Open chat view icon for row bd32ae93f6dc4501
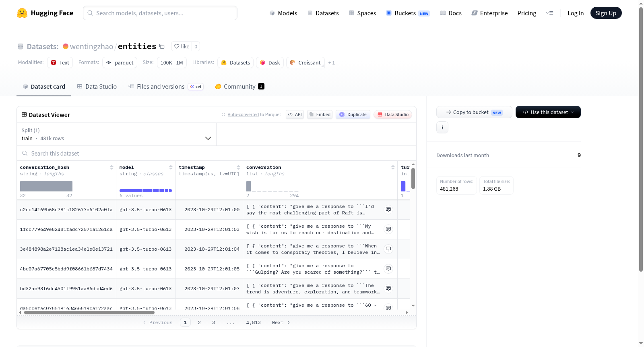This screenshot has height=347, width=644. coord(388,289)
